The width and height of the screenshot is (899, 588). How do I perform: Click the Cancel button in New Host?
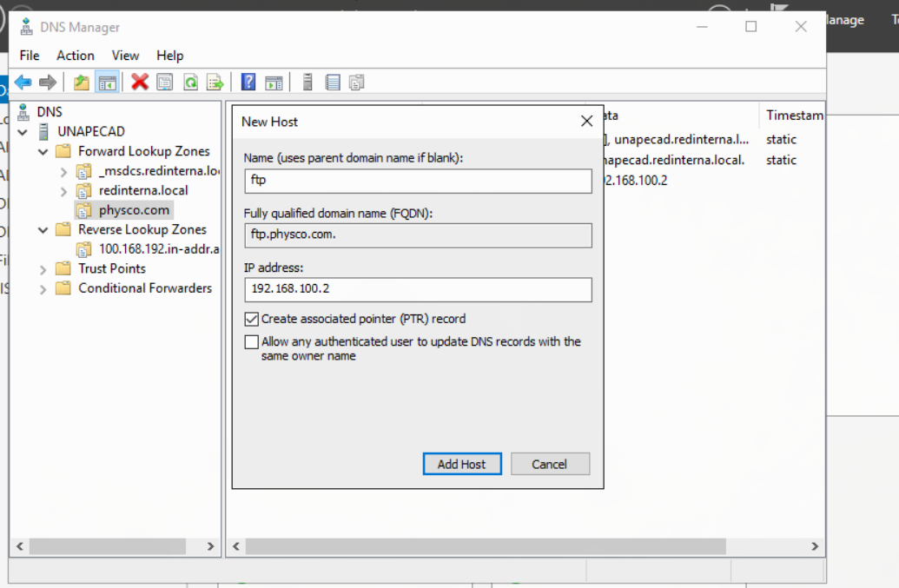tap(549, 464)
